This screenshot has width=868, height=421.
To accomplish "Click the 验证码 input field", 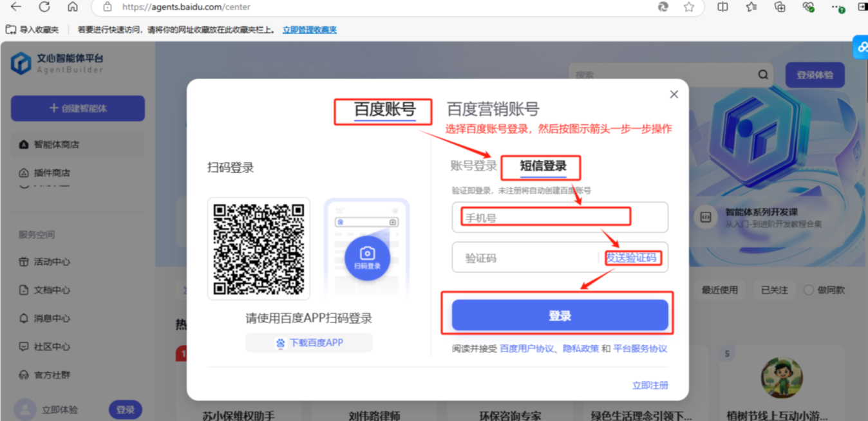I will coord(525,258).
